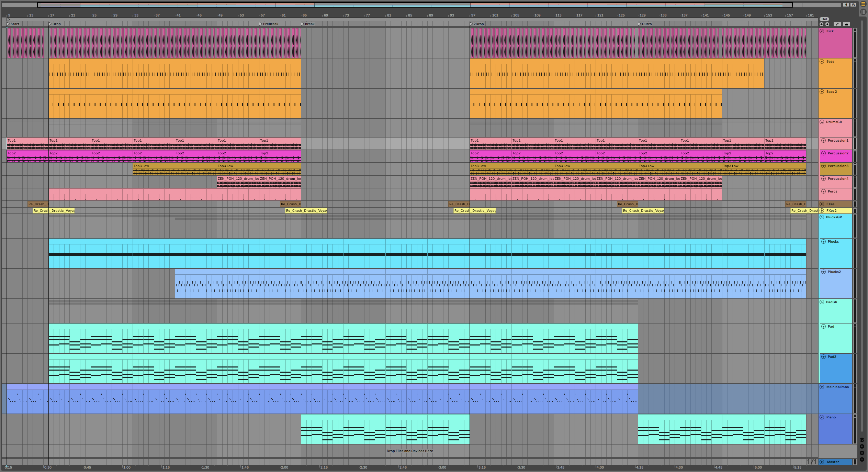Toggle track Delay section D button
Viewport: 868px width, 472px height.
click(x=862, y=460)
